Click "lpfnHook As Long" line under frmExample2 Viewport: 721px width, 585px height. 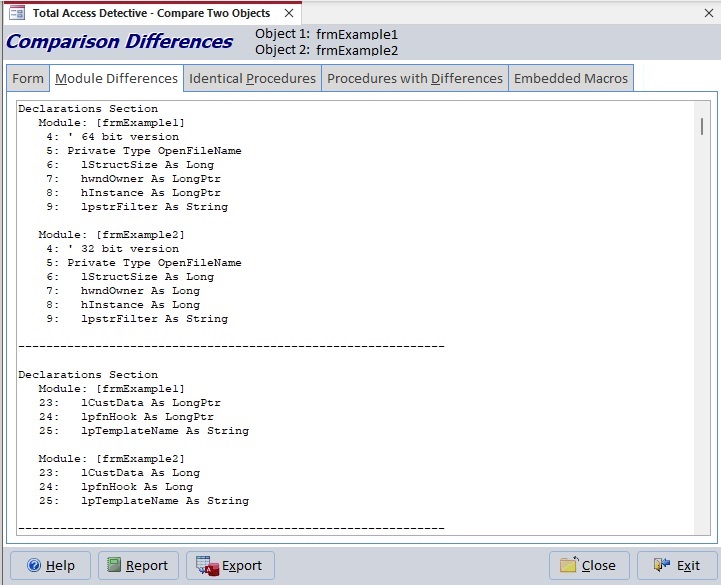pos(137,487)
